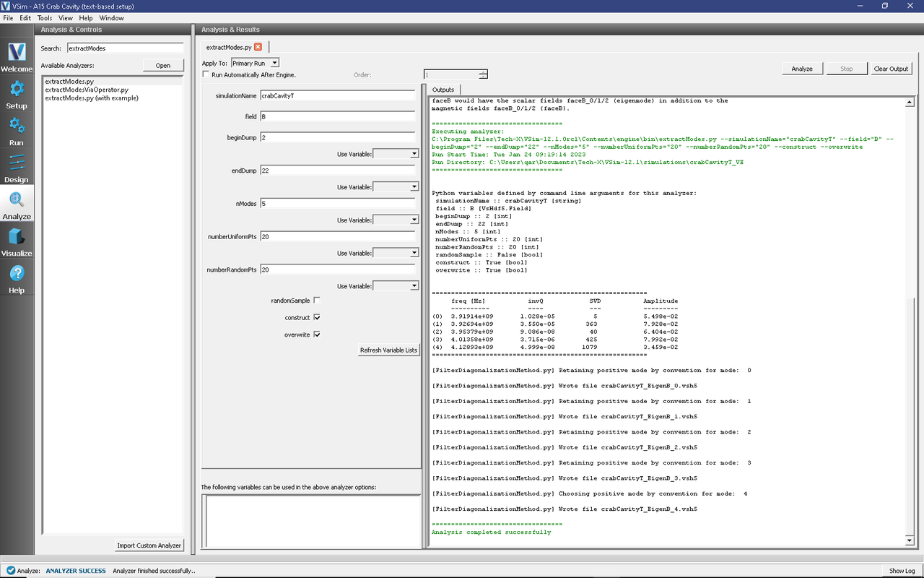
Task: Click the Open analyzer button
Action: point(163,65)
